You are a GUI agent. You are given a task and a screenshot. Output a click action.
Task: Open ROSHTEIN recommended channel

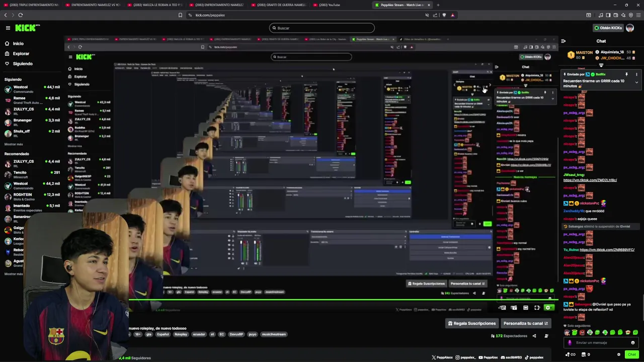point(32,197)
